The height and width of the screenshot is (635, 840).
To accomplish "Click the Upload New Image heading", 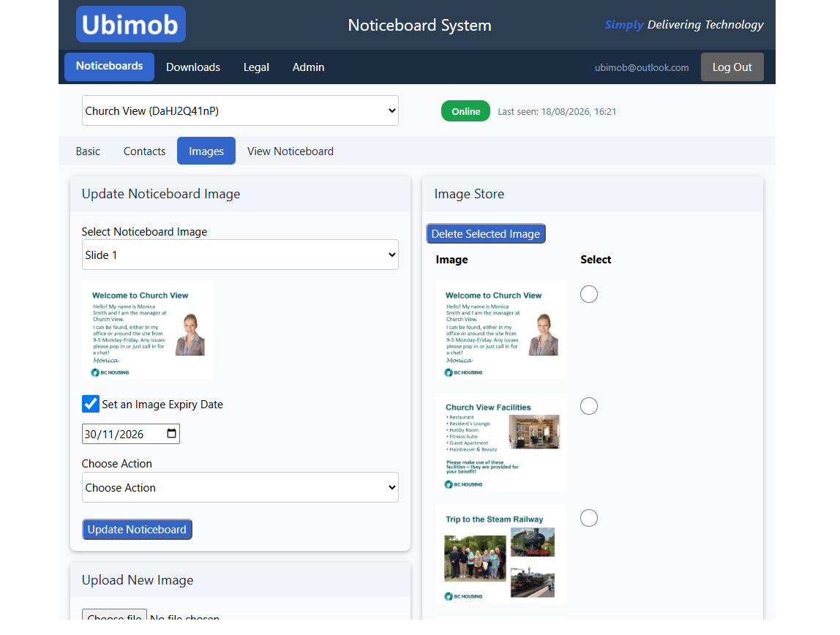I will 138,580.
